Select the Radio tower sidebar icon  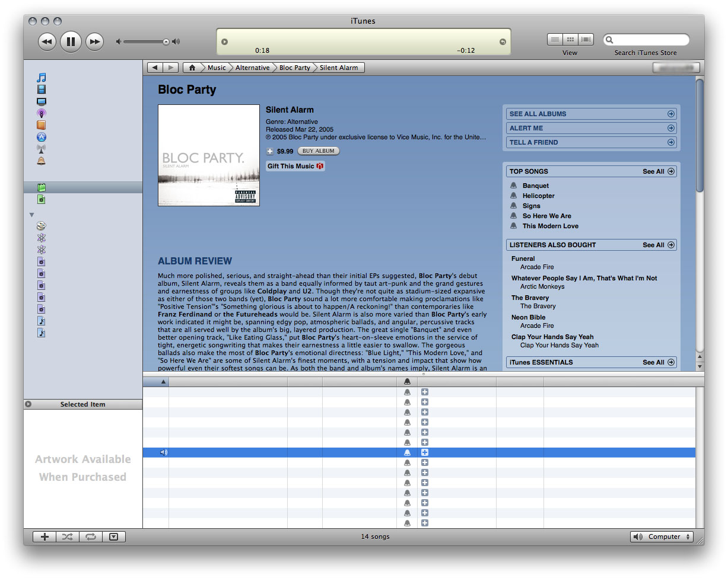tap(41, 149)
